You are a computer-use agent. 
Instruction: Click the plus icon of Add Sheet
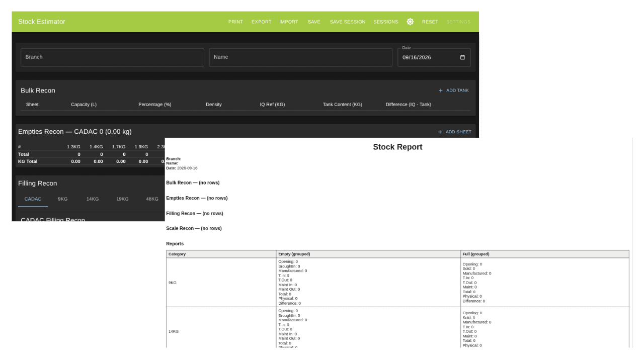click(x=440, y=132)
